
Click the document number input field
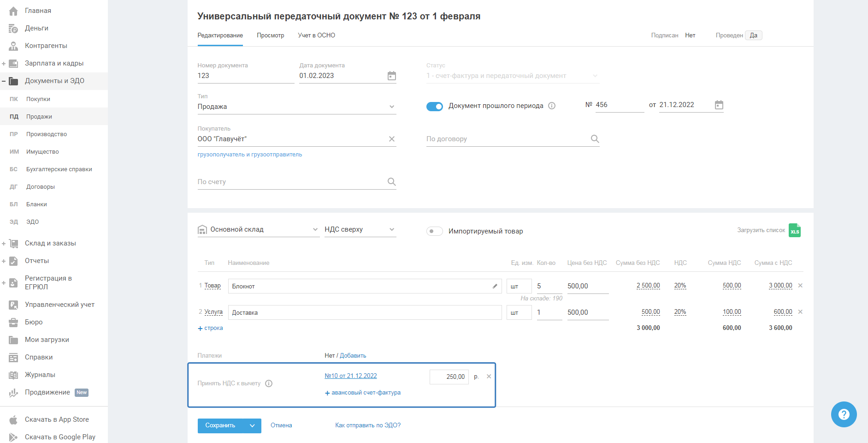coord(245,76)
